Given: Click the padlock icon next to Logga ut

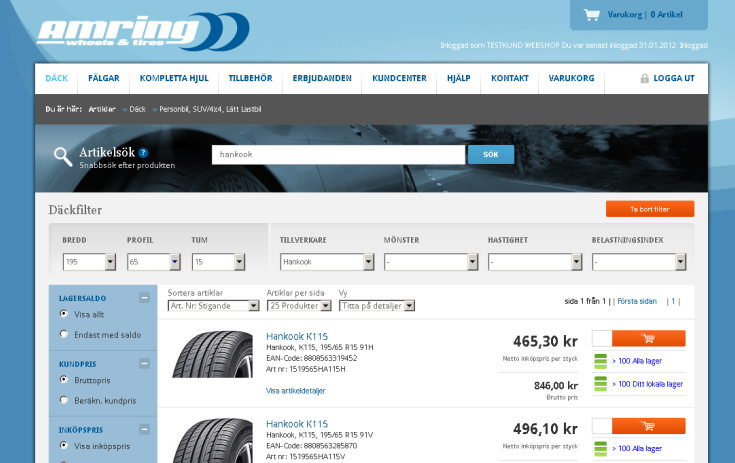Looking at the screenshot, I should 645,79.
